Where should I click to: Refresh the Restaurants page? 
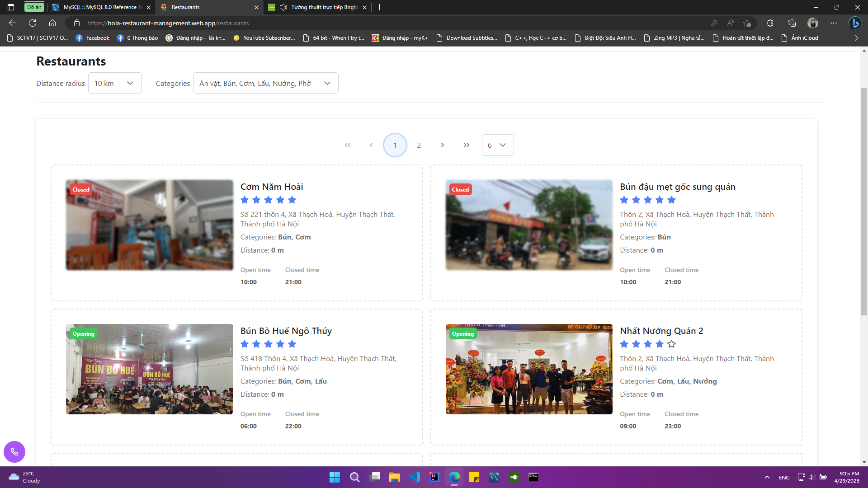[x=32, y=23]
